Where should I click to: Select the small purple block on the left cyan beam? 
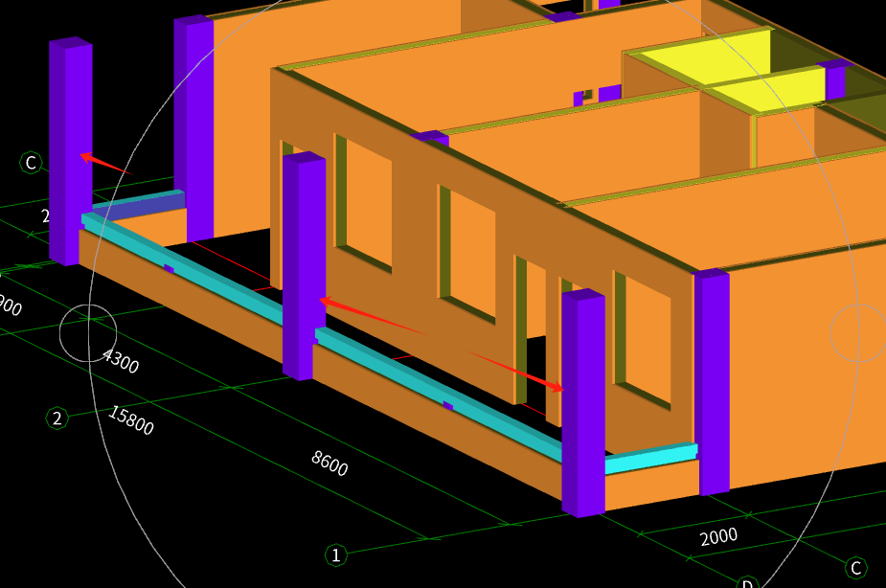[169, 268]
